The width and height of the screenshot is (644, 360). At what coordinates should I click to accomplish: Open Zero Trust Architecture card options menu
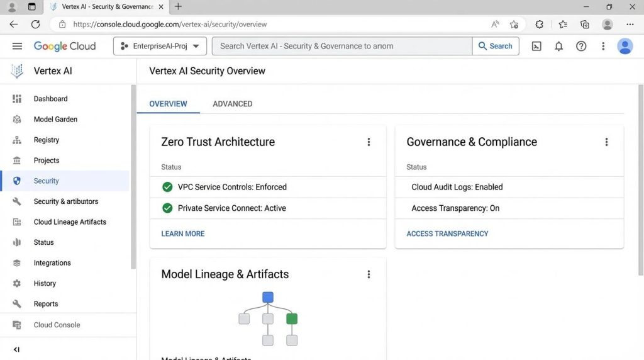[369, 142]
